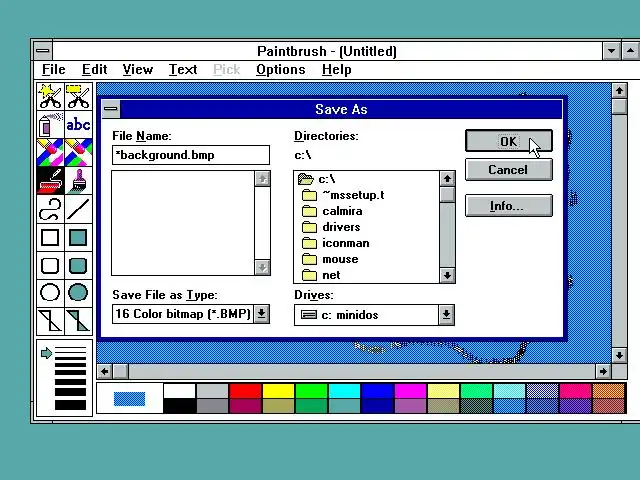Pick the orange color swatch in palette
Screen dimensions: 640x480
609,391
